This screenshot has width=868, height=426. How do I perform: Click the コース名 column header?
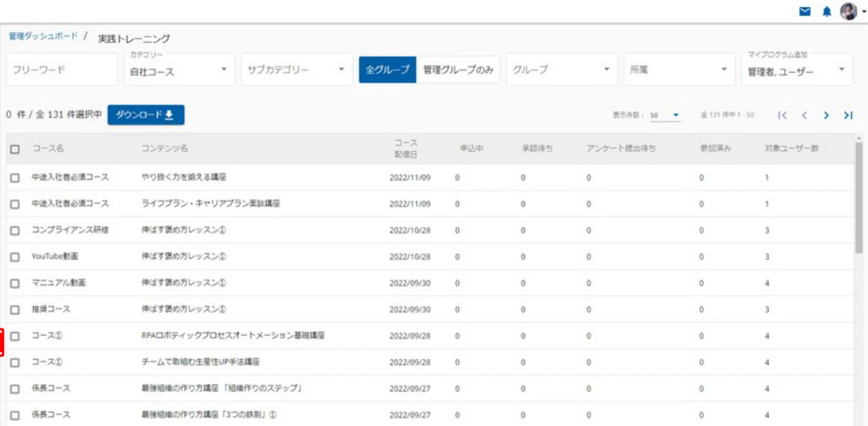click(47, 149)
